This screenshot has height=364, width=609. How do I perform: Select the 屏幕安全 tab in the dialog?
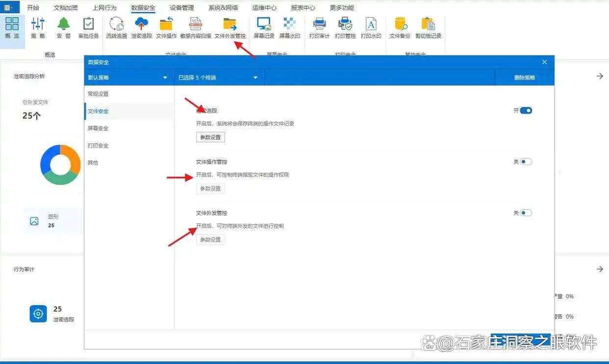pyautogui.click(x=99, y=128)
